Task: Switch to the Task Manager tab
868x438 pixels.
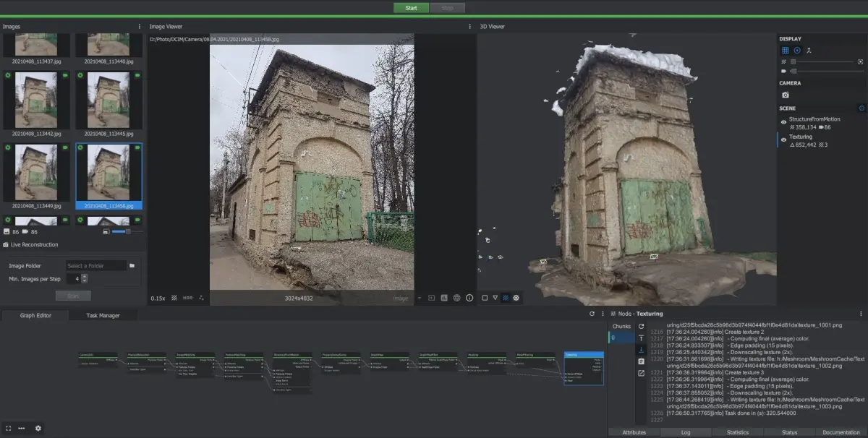Action: click(103, 315)
